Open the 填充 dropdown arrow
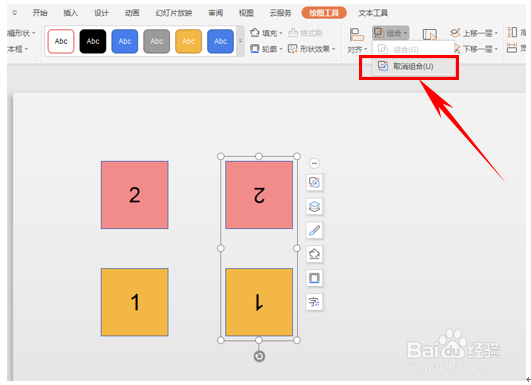This screenshot has height=385, width=531. click(281, 33)
